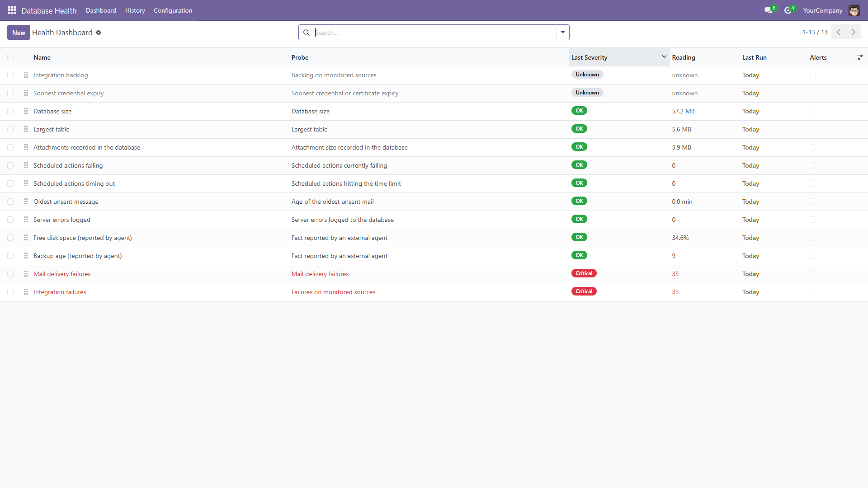Open the conversations messages icon
This screenshot has width=868, height=488.
click(x=769, y=10)
